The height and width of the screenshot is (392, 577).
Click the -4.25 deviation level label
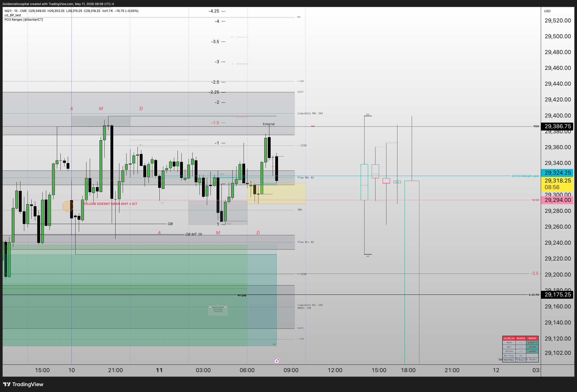[x=214, y=11]
